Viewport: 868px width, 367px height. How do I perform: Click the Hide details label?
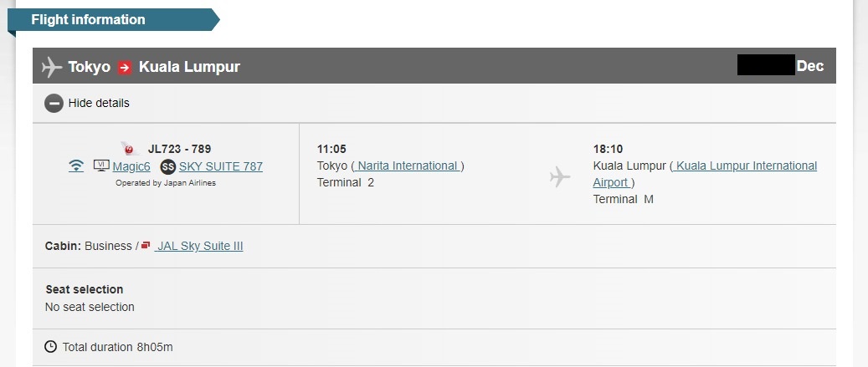point(99,104)
